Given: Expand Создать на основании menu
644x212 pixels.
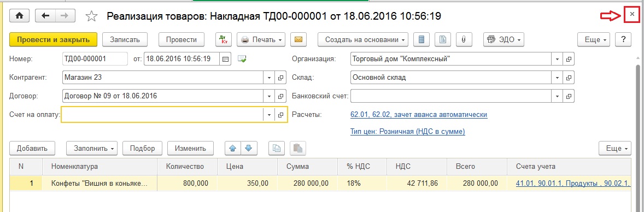Looking at the screenshot, I should tap(362, 40).
